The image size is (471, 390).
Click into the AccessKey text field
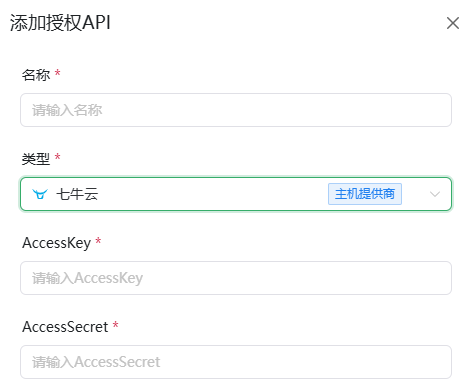pos(236,278)
